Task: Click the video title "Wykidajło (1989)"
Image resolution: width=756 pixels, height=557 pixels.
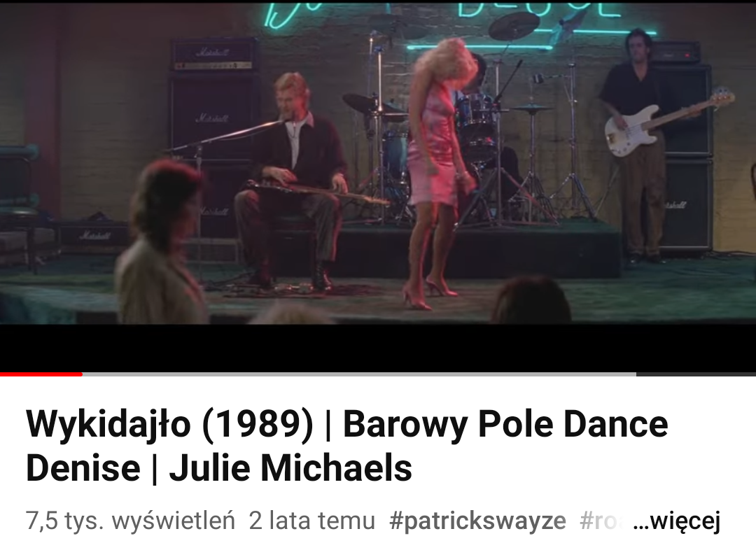Action: [x=169, y=424]
